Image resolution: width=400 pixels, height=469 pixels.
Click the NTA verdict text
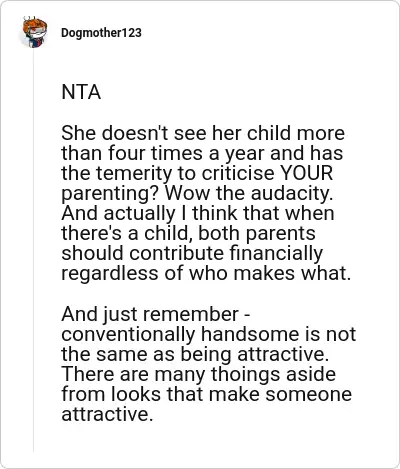click(x=81, y=92)
